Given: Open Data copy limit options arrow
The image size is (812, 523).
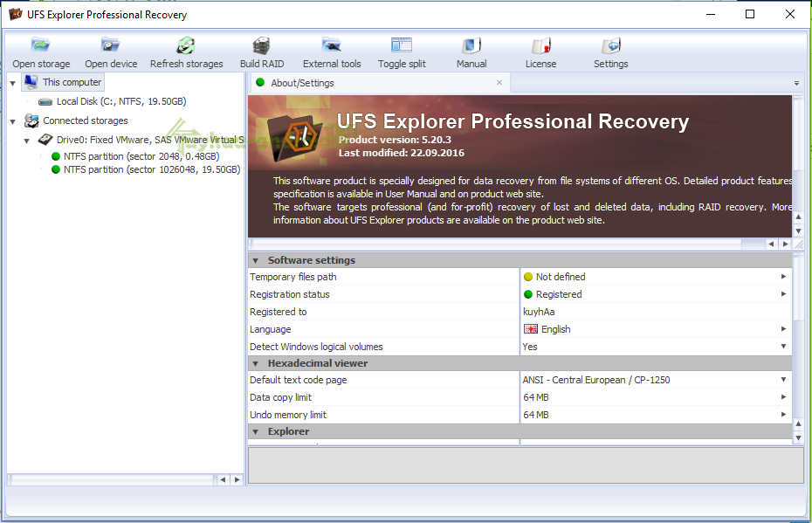Looking at the screenshot, I should (x=783, y=396).
